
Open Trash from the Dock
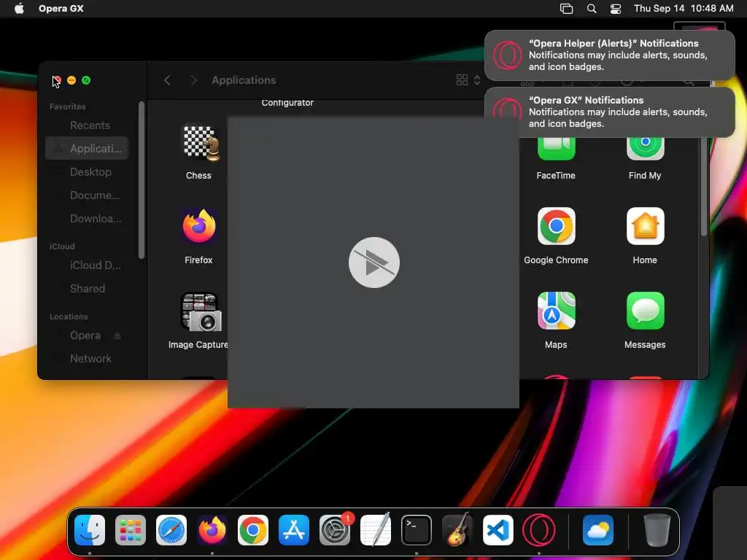[x=657, y=529]
